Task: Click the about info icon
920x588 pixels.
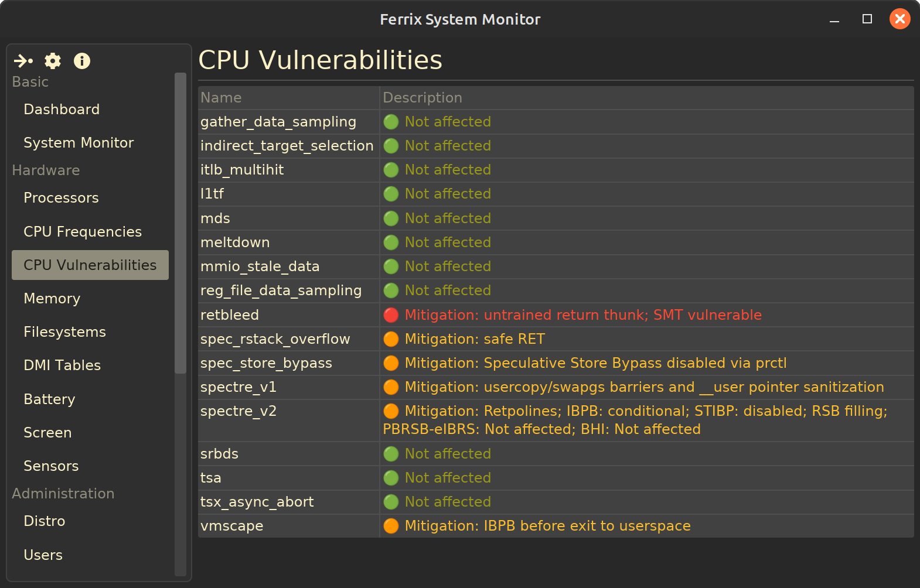Action: click(x=82, y=61)
